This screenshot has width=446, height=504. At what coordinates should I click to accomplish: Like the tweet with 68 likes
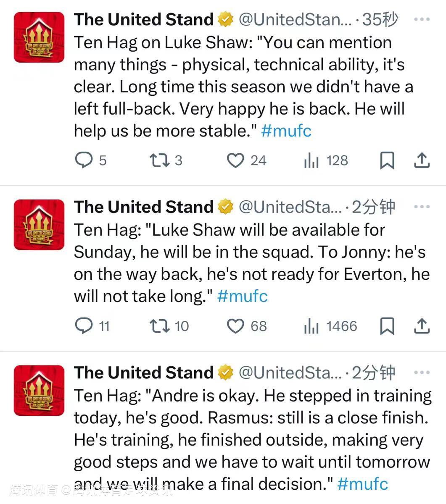coord(235,326)
